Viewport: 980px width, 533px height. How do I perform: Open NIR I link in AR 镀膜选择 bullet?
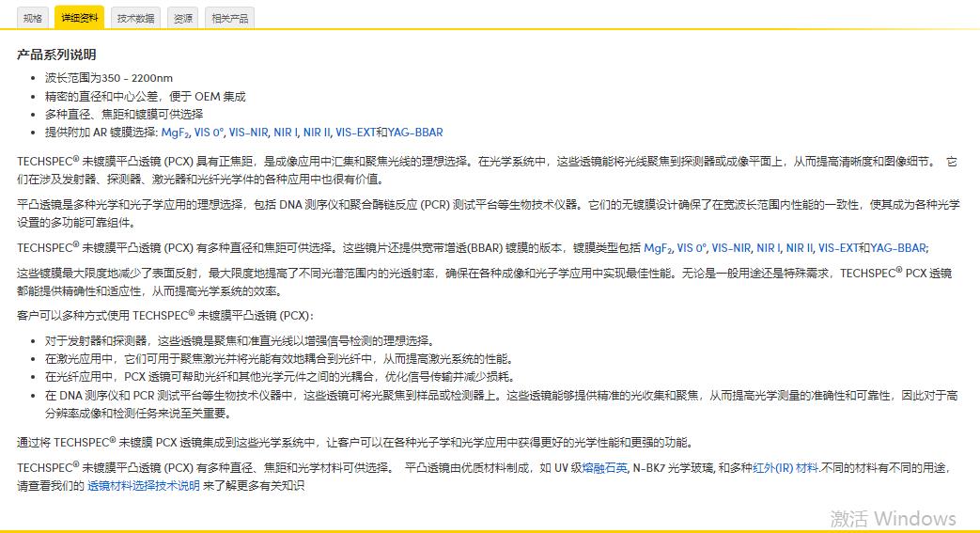[286, 133]
